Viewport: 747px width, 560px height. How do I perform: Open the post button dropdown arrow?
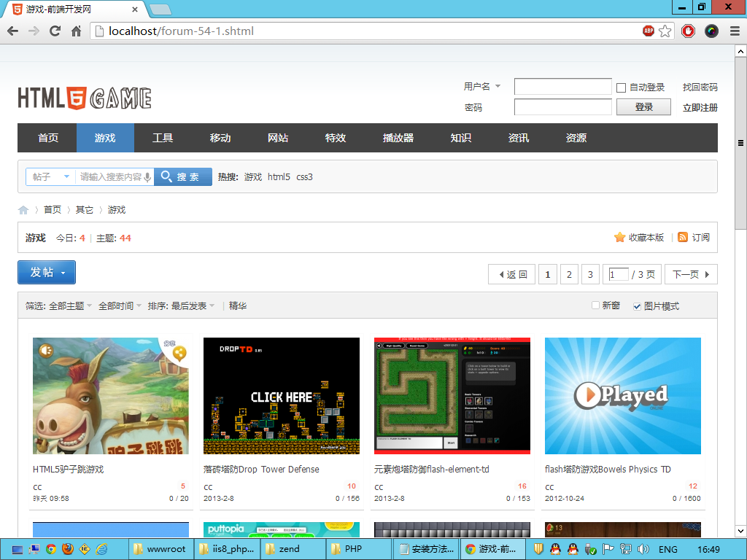[63, 273]
